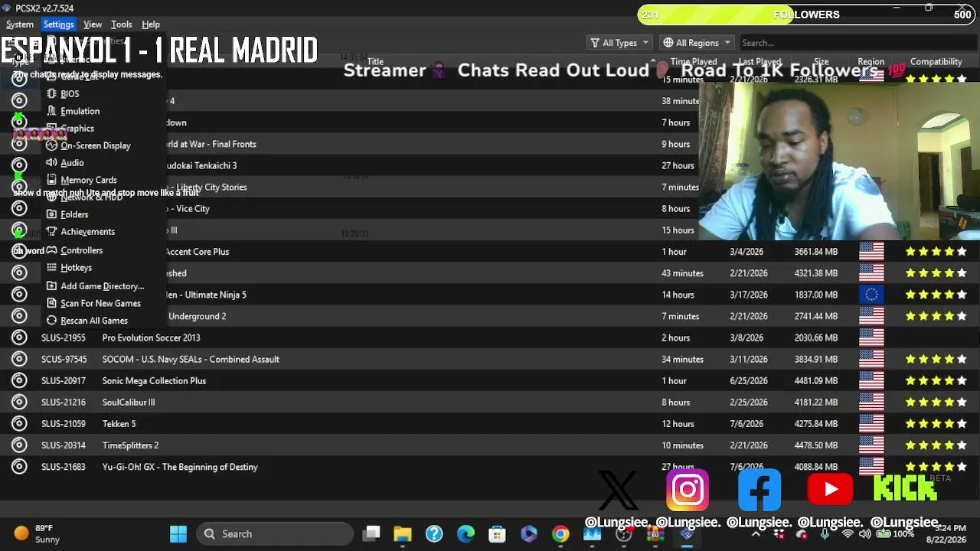Click serial code SLUS-21216
The height and width of the screenshot is (551, 980).
tap(64, 403)
